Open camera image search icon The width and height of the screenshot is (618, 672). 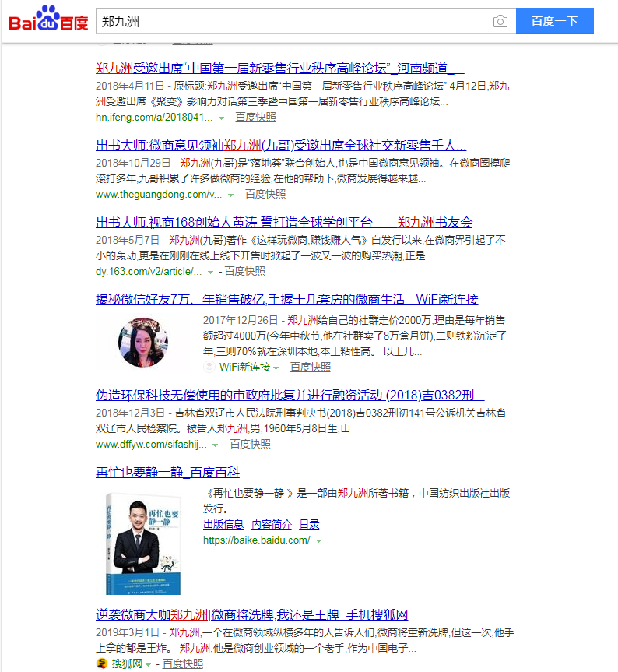500,21
